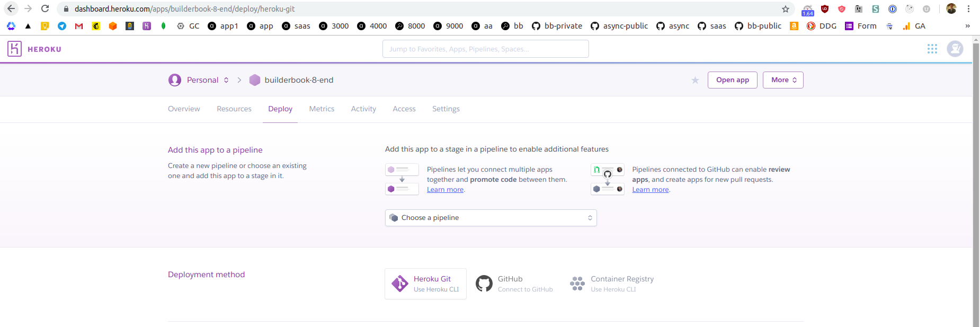Open the Mailchimp bookmark icon
This screenshot has width=980, height=327.
[x=96, y=26]
